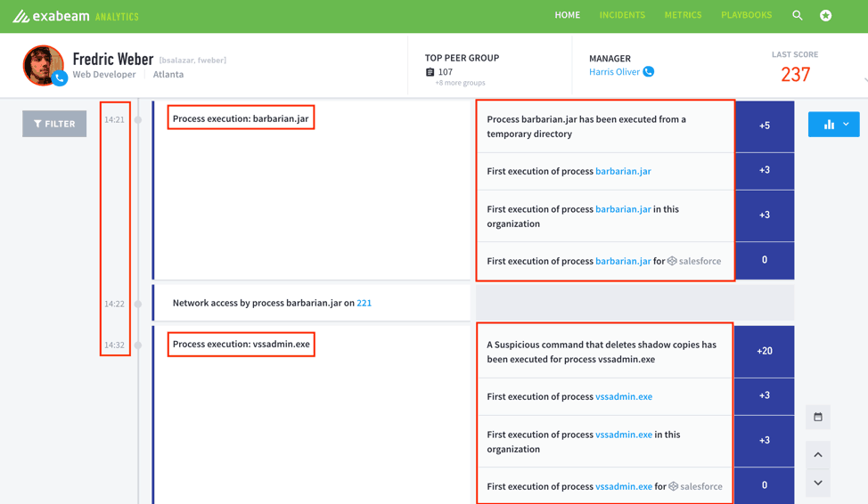
Task: Click the Exabeam Analytics logo
Action: coord(76,16)
